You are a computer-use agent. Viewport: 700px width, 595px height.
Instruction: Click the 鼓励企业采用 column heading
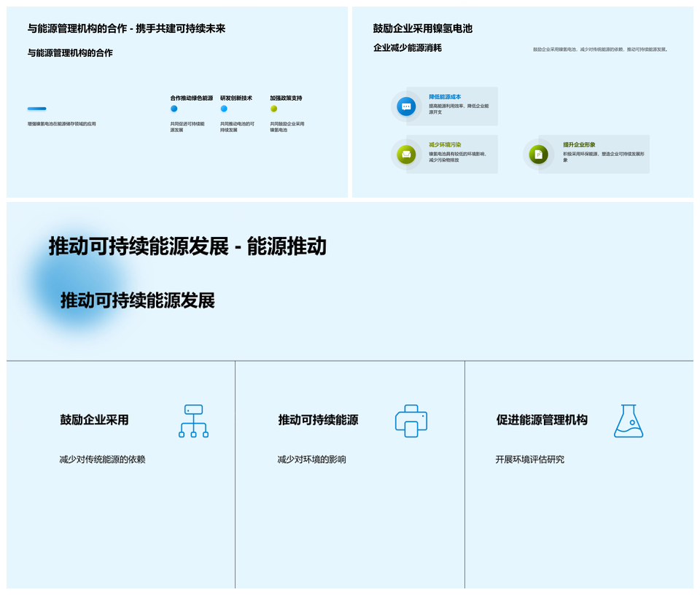coord(94,420)
